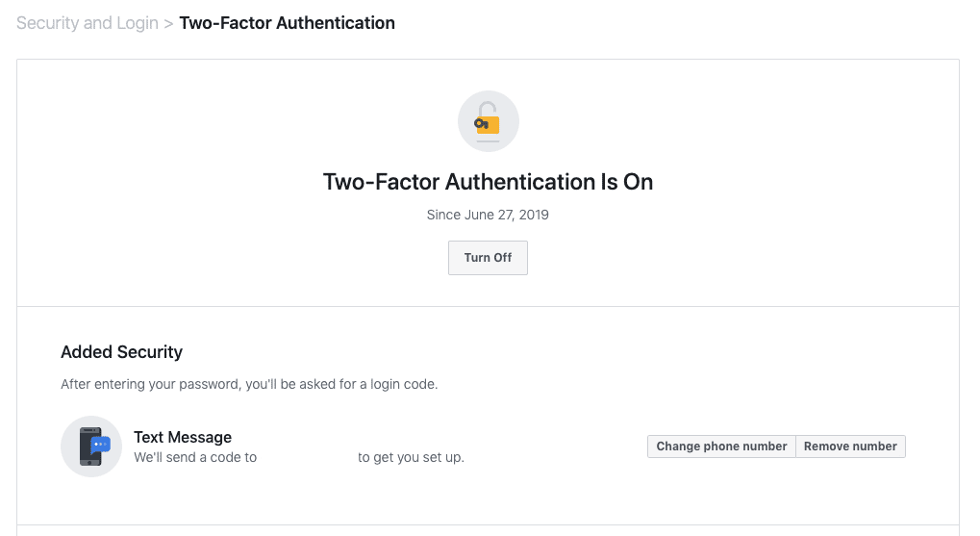Go back to Security and Login
Screen dimensions: 980x536
87,23
